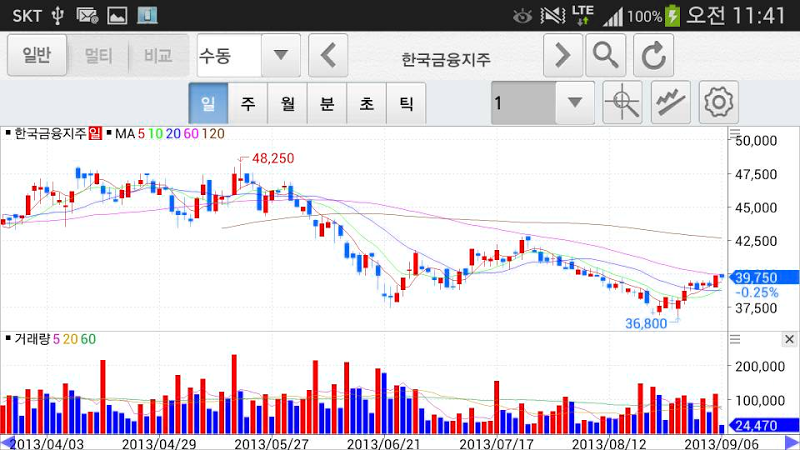Tap the -0.25% change label
This screenshot has height=450, width=800.
(x=757, y=293)
